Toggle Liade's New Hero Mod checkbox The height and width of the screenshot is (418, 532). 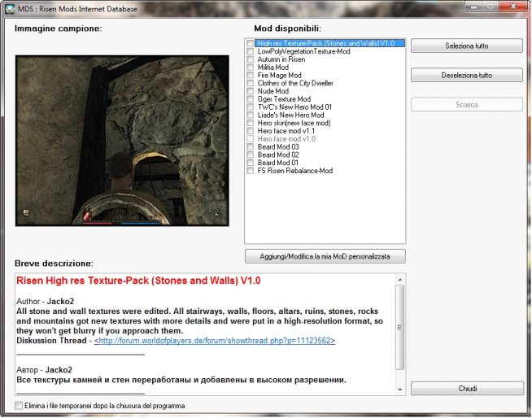pyautogui.click(x=250, y=115)
